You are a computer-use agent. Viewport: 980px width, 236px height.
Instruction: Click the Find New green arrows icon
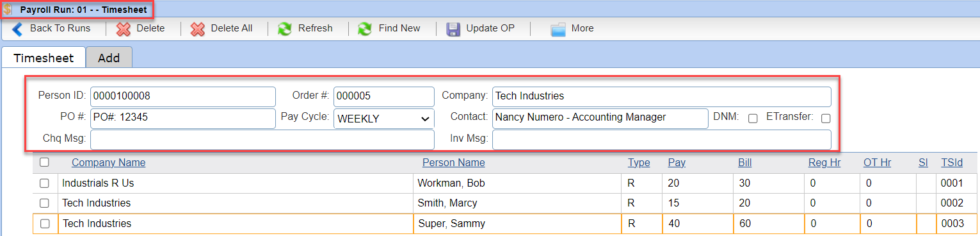365,29
